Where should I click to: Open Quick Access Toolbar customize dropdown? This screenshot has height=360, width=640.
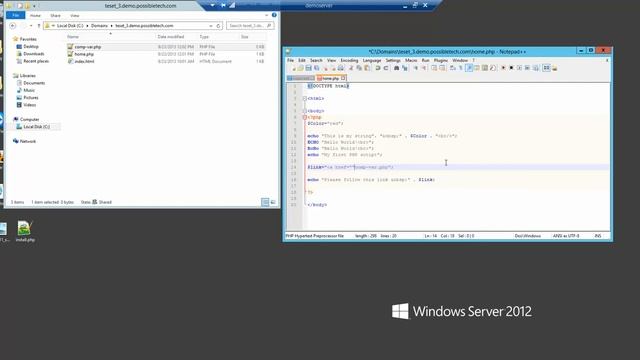click(34, 6)
